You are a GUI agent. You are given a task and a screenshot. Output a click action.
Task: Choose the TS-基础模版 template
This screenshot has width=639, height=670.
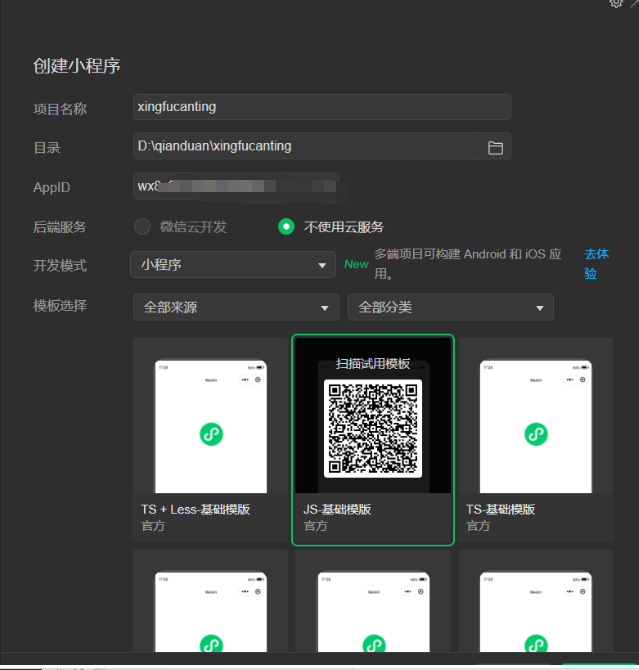coord(536,440)
